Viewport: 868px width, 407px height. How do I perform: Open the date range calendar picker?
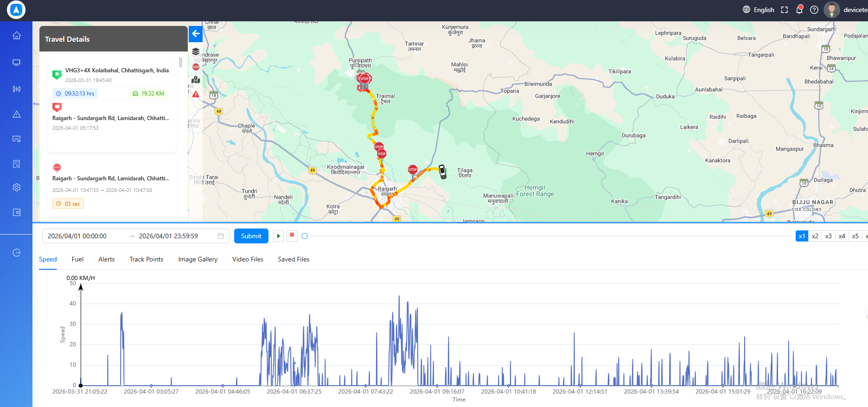pos(221,236)
